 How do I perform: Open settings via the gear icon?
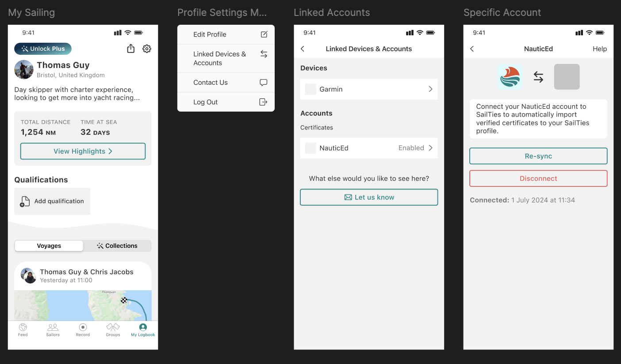(x=147, y=49)
